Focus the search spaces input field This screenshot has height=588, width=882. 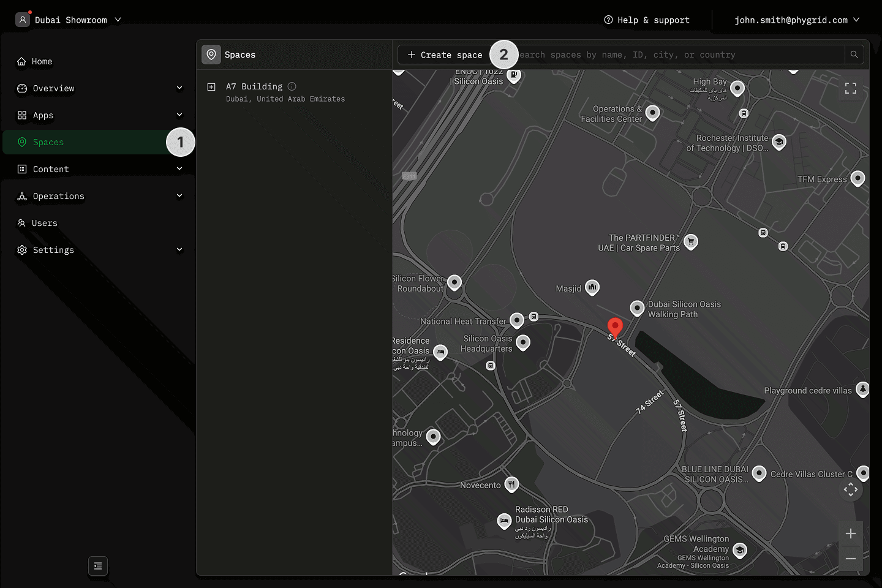click(674, 55)
